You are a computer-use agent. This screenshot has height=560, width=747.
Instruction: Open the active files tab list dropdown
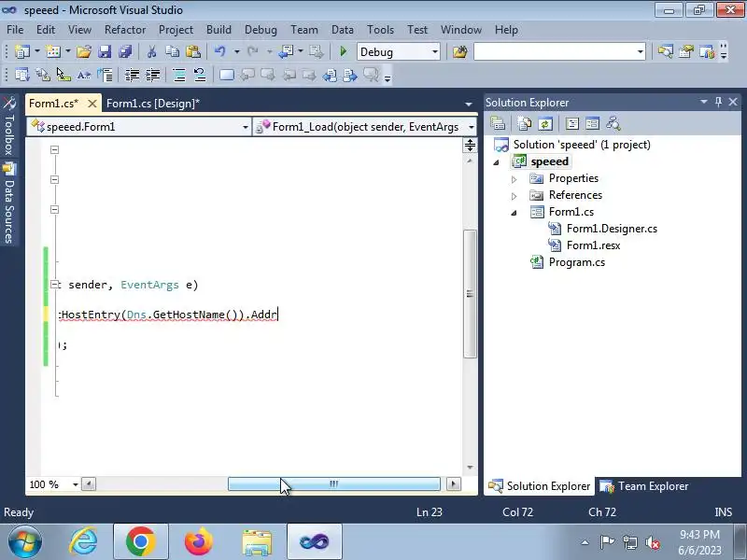tap(469, 104)
